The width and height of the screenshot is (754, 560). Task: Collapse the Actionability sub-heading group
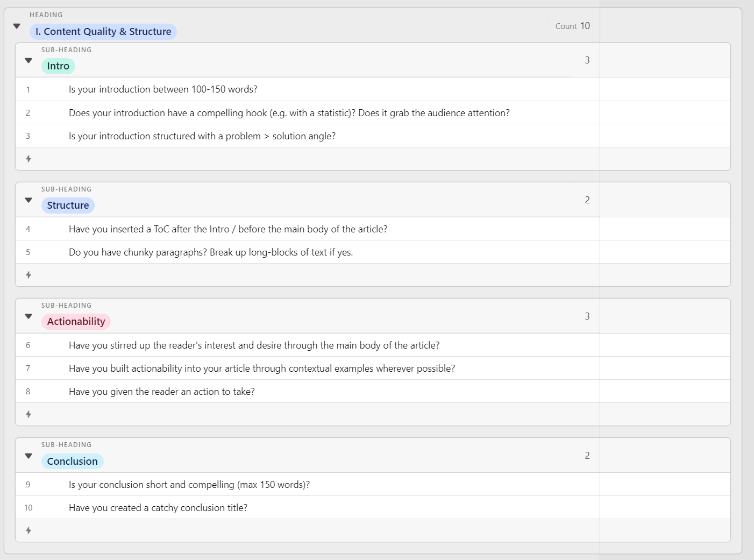tap(29, 316)
